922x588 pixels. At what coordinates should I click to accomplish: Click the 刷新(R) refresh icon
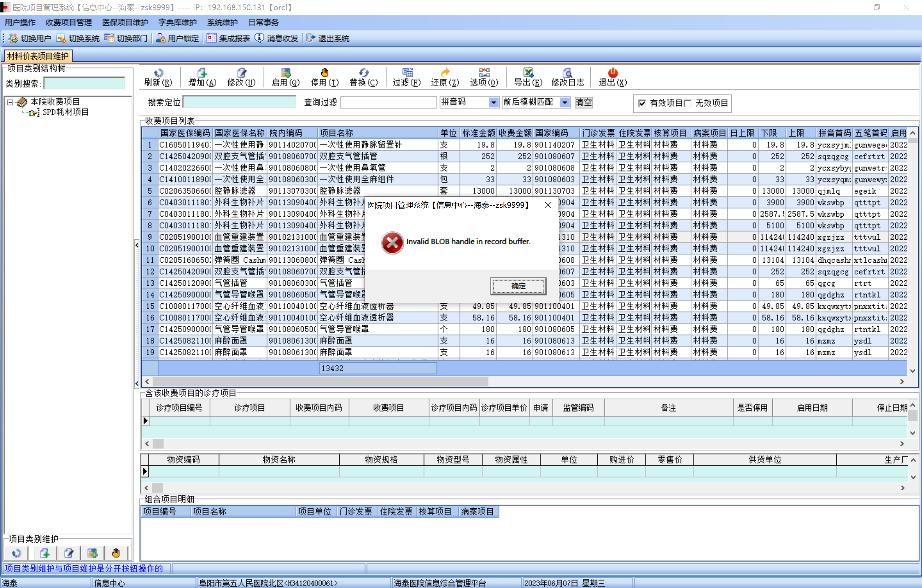(x=158, y=73)
